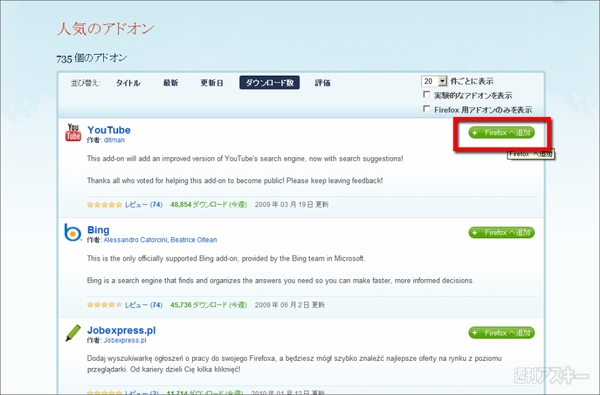The image size is (600, 395).
Task: Open author Alessandro Catorcini's profile
Action: coord(135,240)
